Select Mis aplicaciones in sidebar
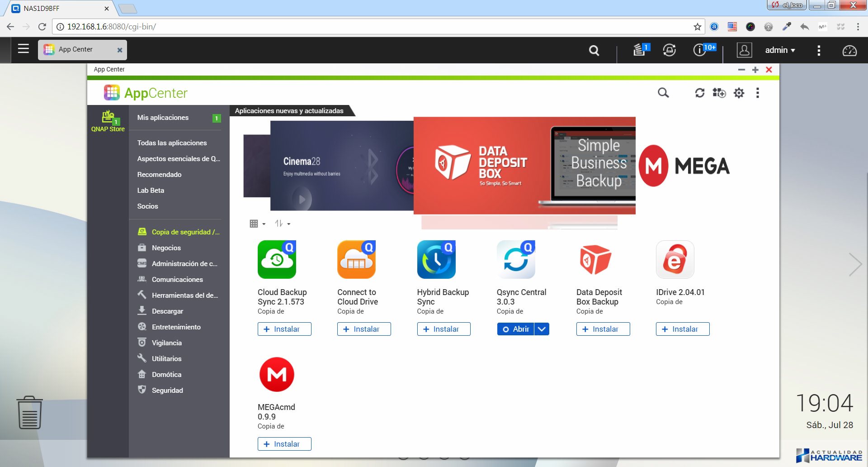Screen dimensions: 868x467 [x=163, y=118]
